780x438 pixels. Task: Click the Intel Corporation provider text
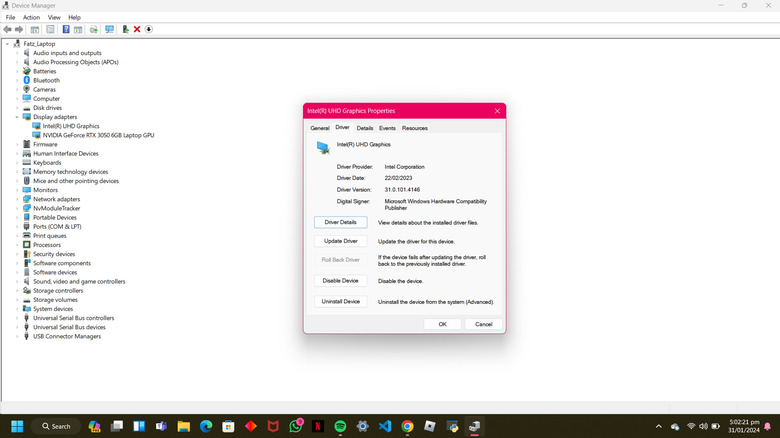click(x=404, y=167)
